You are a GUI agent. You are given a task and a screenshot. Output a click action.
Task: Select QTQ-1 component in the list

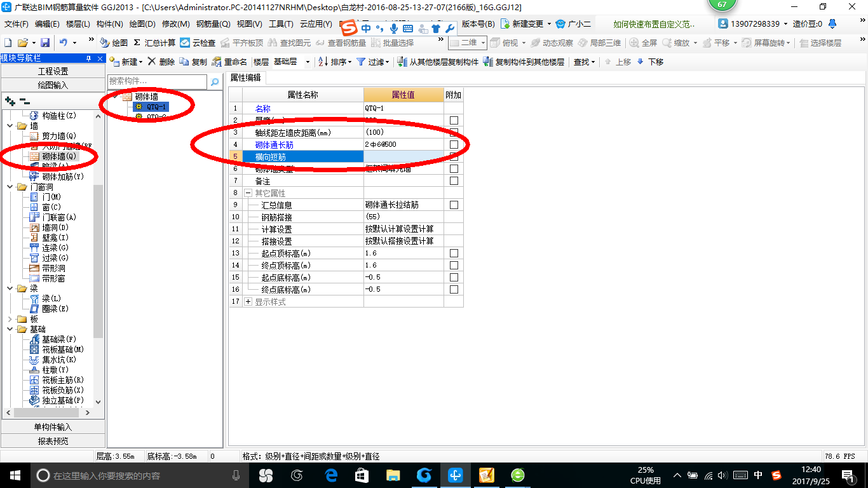point(156,107)
